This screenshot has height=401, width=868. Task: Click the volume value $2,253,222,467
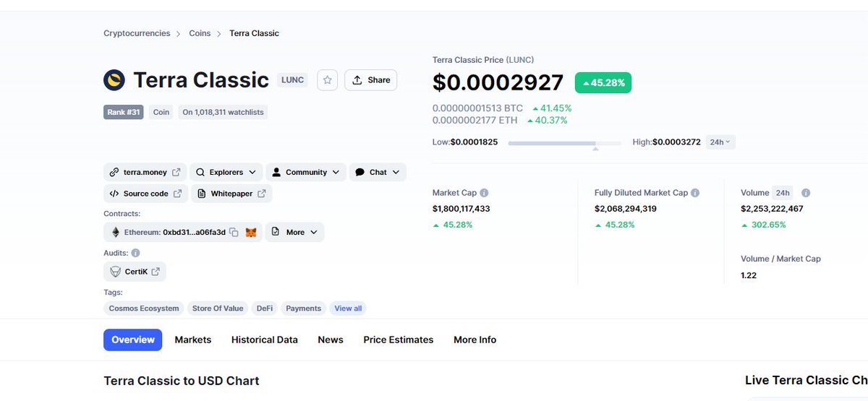tap(772, 209)
